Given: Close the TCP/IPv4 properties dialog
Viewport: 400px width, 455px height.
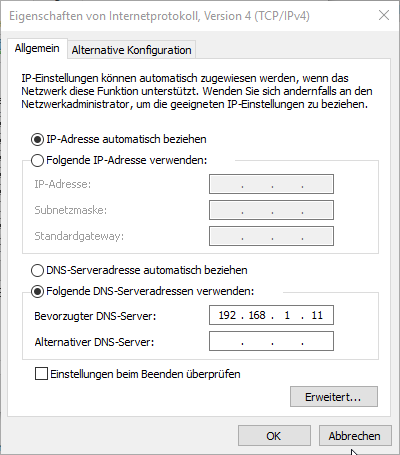Looking at the screenshot, I should (384, 15).
